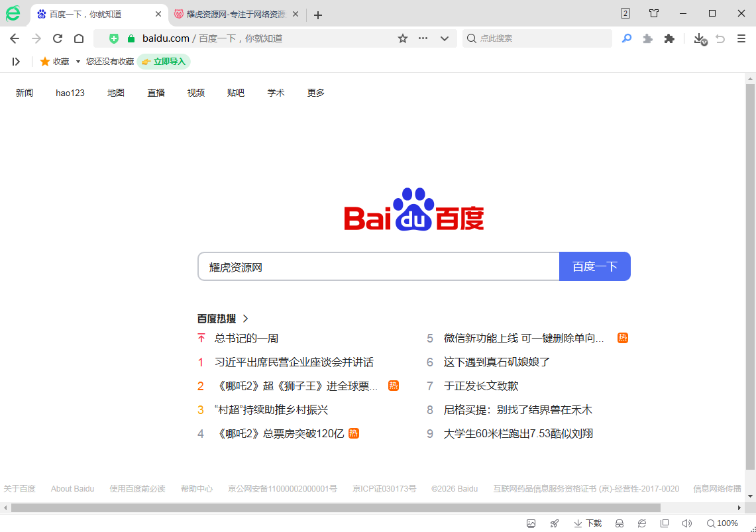
Task: Expand the address bar dropdown arrow
Action: click(x=445, y=38)
